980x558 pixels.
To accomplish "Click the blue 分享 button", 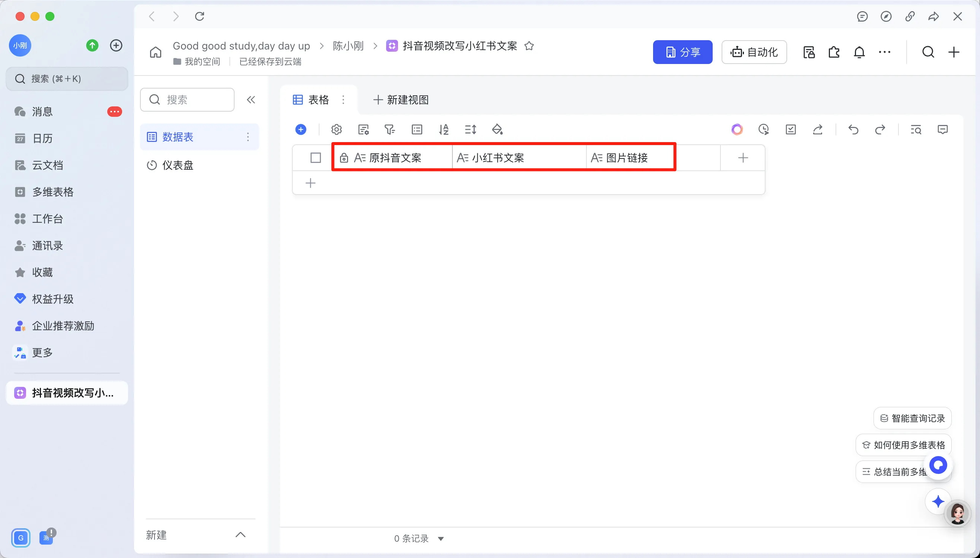I will pos(682,52).
